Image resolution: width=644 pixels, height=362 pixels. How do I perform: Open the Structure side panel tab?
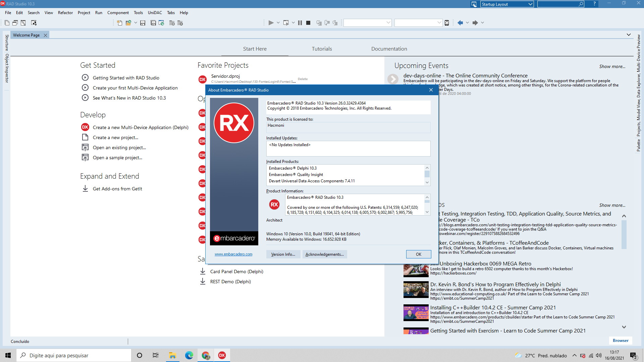tap(7, 43)
